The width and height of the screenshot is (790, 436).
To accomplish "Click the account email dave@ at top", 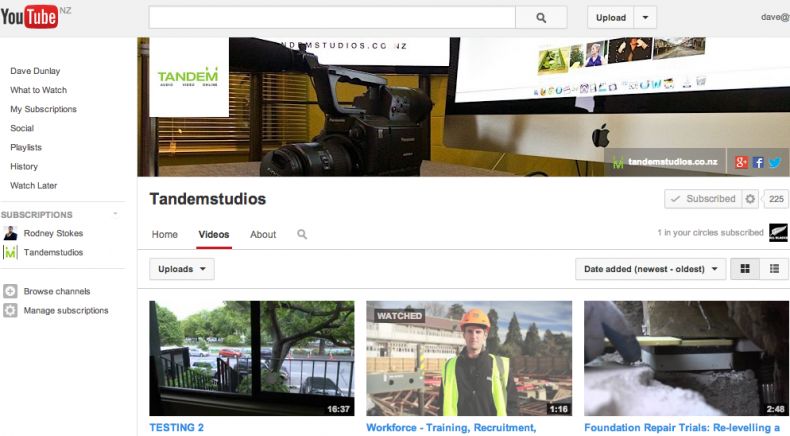I will 775,17.
